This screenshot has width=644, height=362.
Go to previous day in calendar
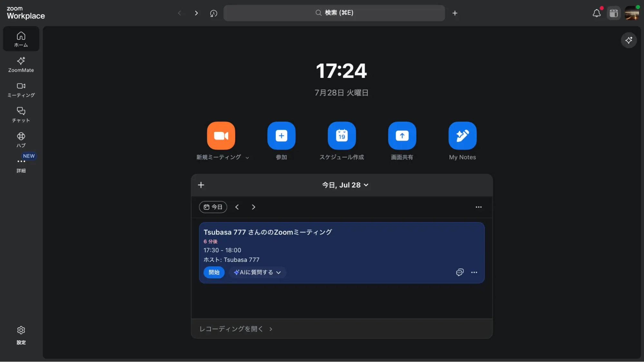point(237,207)
